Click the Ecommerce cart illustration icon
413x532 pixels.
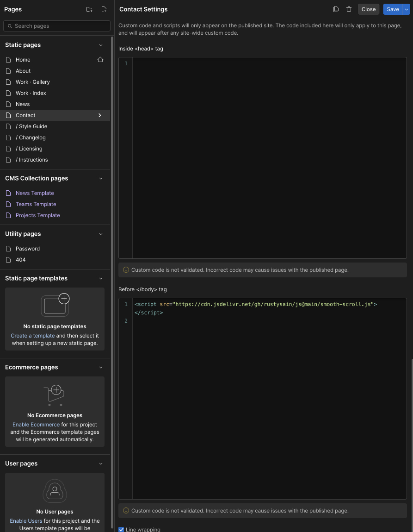[x=55, y=395]
